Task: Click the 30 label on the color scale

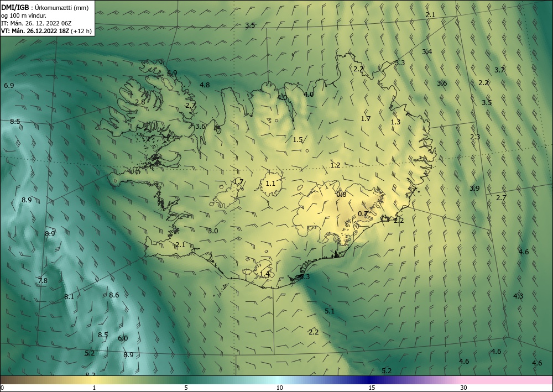Action: pyautogui.click(x=463, y=388)
